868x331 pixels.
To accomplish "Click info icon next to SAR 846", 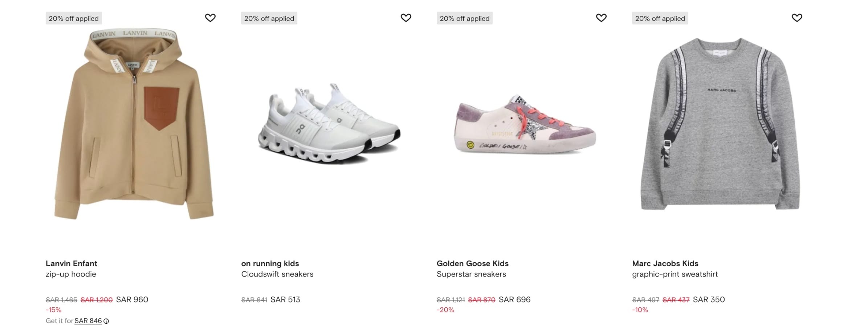I will [x=106, y=321].
